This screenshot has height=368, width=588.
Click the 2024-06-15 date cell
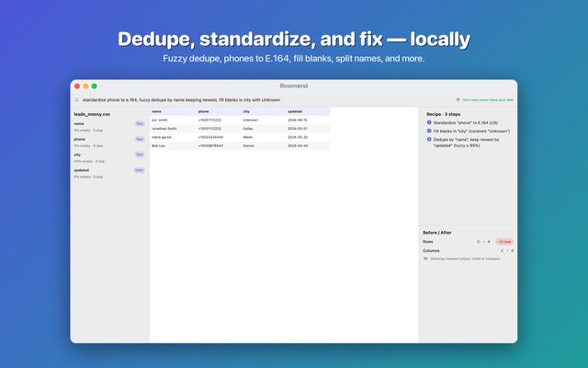[x=298, y=121]
